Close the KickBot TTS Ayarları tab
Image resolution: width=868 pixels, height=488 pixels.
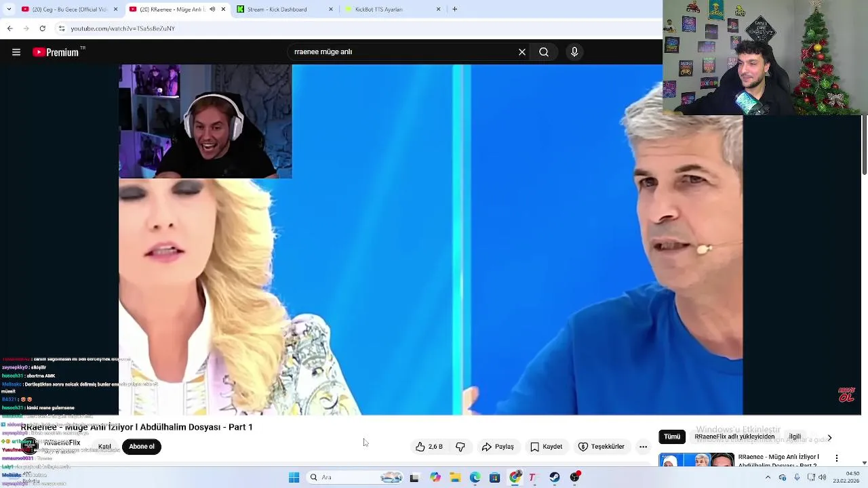tap(438, 9)
